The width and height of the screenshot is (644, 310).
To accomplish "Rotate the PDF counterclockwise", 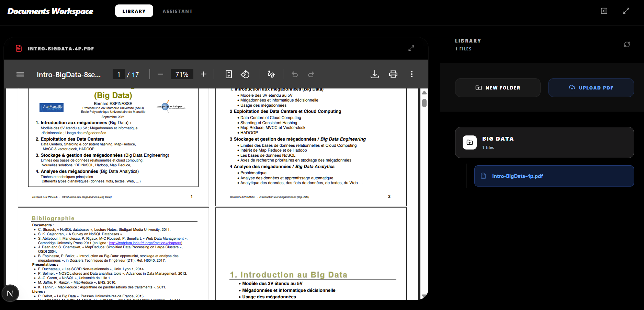I will pos(245,74).
